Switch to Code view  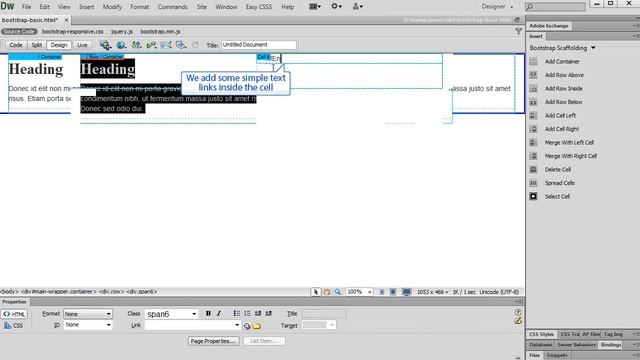[x=16, y=45]
